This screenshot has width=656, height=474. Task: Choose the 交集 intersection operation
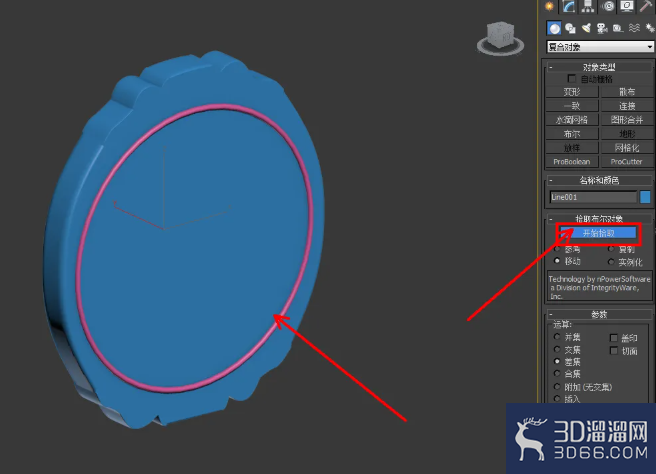pos(557,349)
